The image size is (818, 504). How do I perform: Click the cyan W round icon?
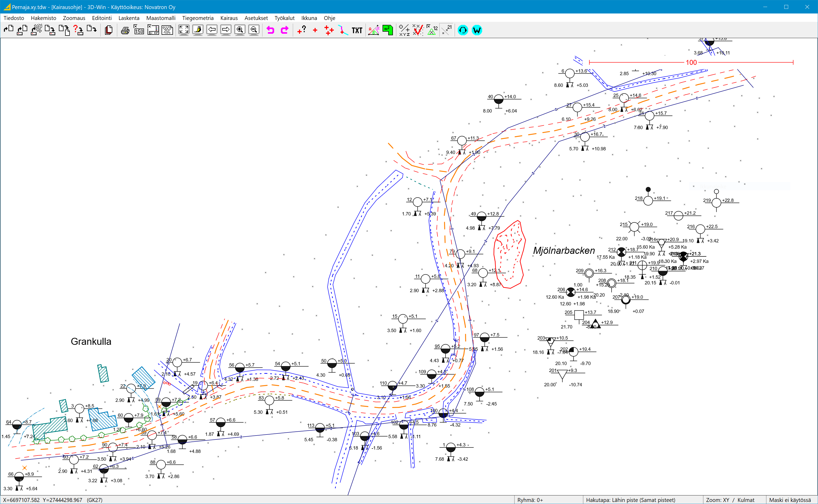[x=477, y=30]
